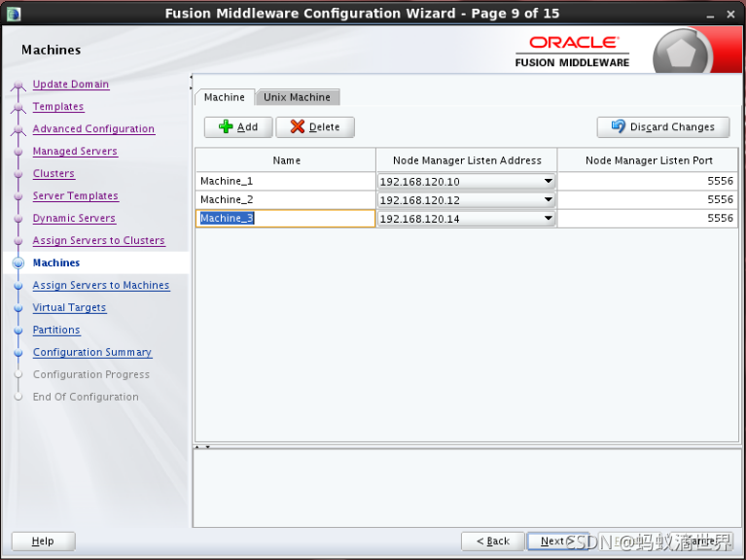This screenshot has height=560, width=746.
Task: Select the Machine_1 name cell
Action: [x=285, y=181]
